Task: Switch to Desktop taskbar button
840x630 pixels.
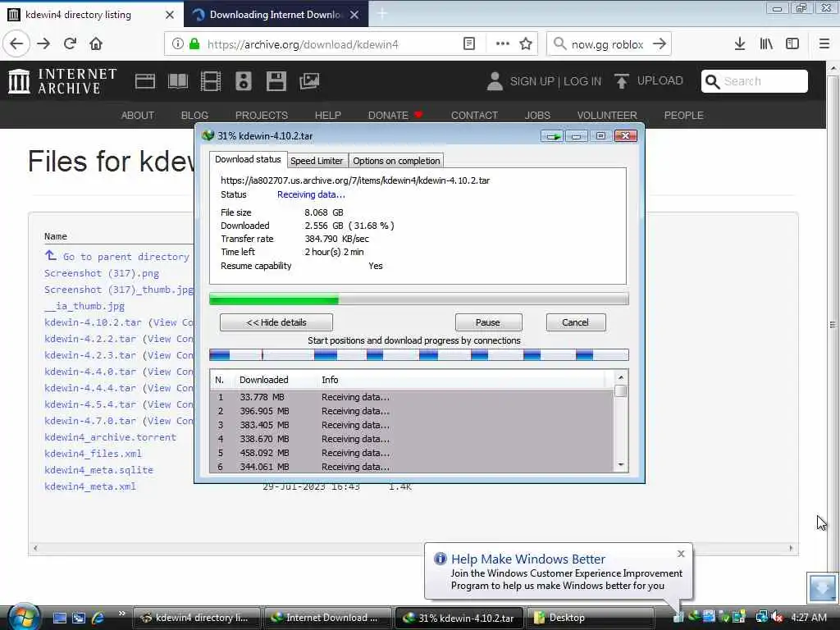Action: click(589, 618)
